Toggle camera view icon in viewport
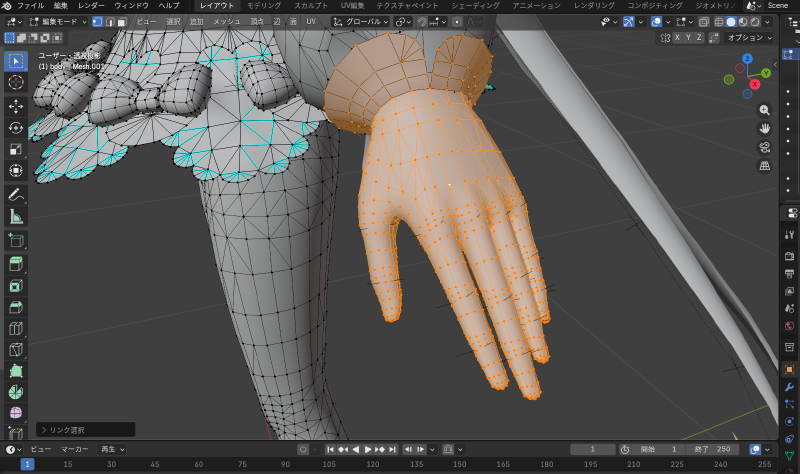This screenshot has height=474, width=800. (765, 147)
